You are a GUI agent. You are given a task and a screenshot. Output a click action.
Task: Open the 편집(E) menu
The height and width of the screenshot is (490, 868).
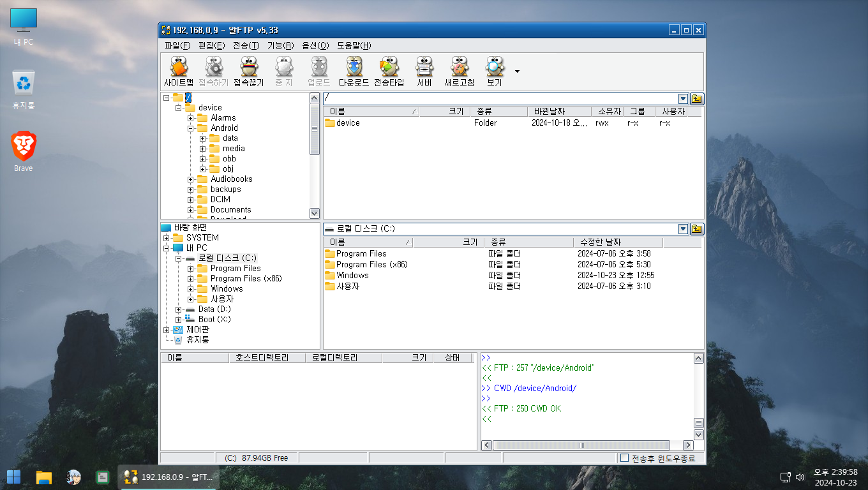212,45
